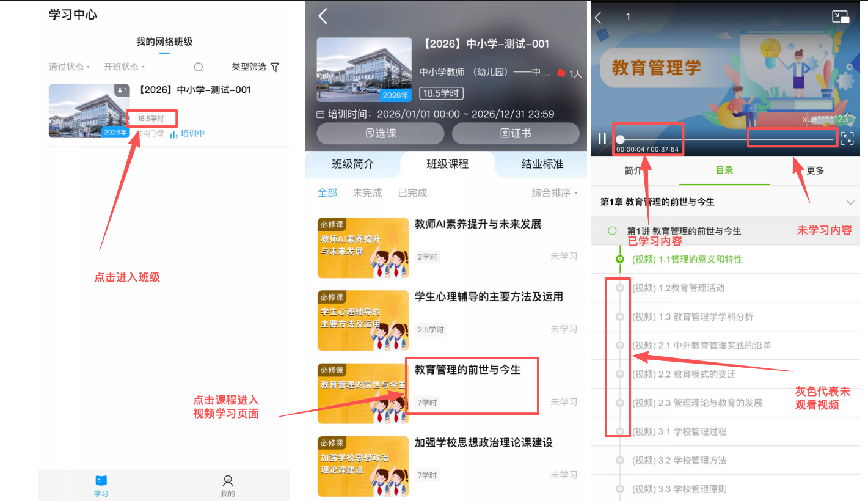Click the 证书 button
The height and width of the screenshot is (501, 868).
coord(516,133)
